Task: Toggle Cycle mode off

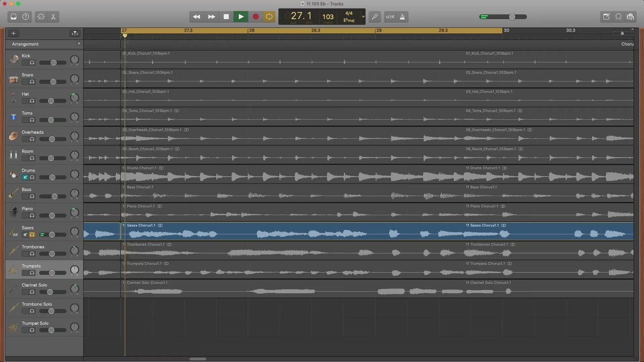Action: point(269,17)
